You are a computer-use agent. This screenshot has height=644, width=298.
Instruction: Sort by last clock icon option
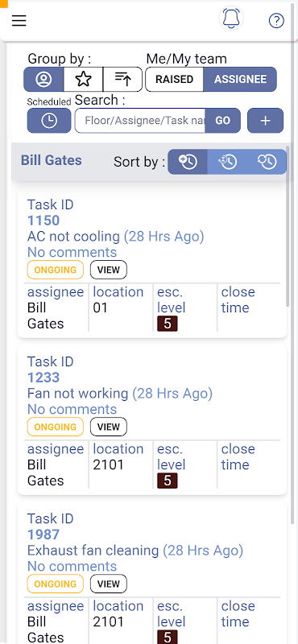(x=267, y=162)
